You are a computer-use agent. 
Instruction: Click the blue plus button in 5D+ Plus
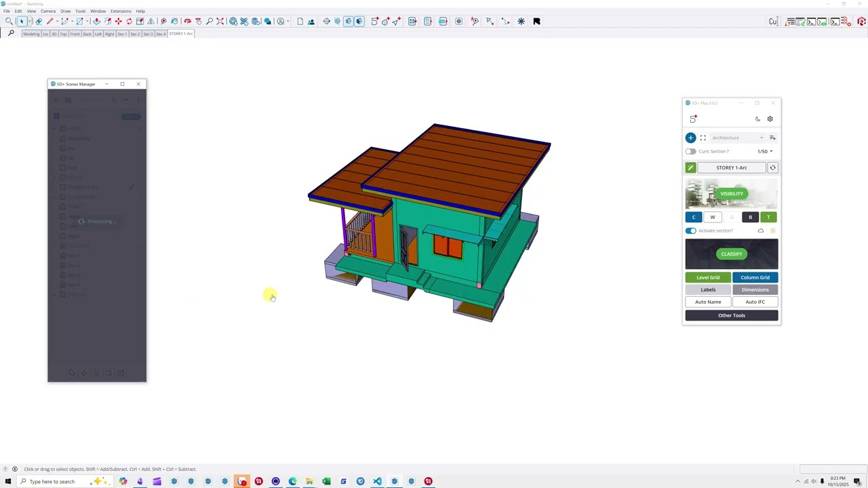pyautogui.click(x=690, y=138)
